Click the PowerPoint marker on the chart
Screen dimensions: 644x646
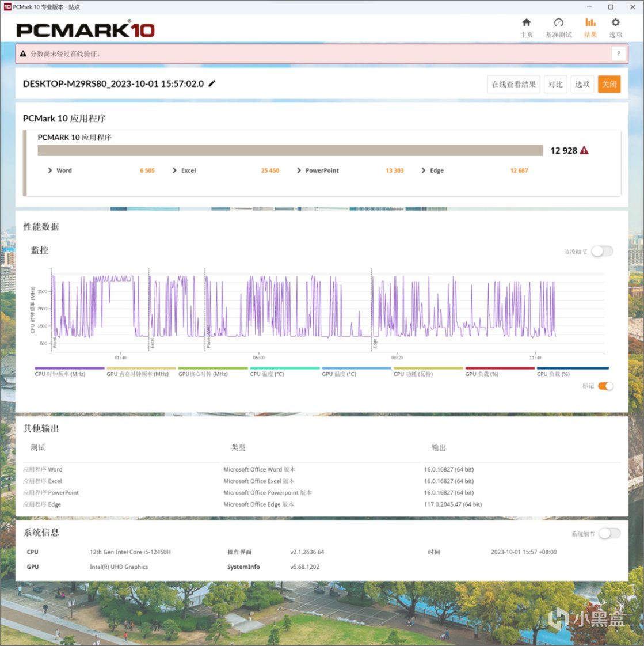pos(208,337)
